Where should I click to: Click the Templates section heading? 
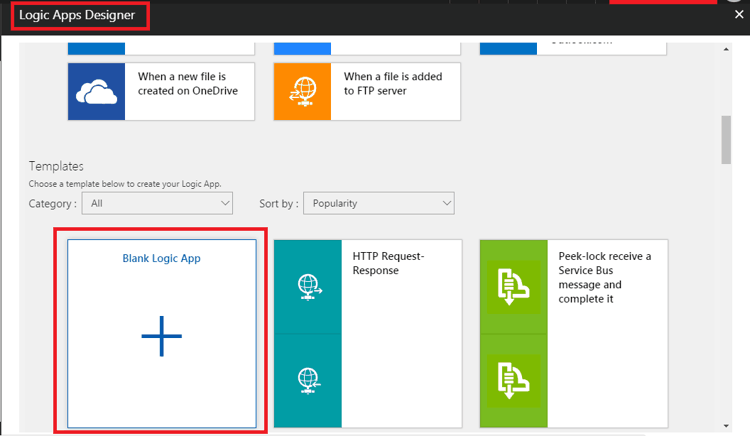coord(56,166)
